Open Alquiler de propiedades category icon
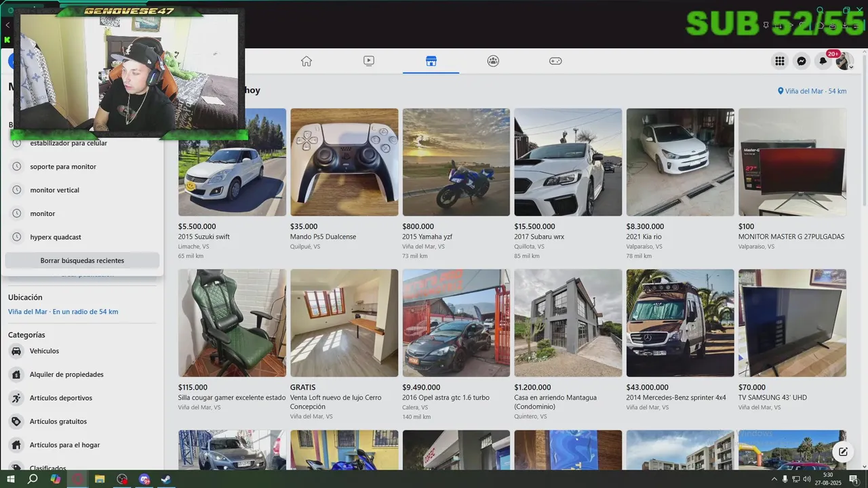868x488 pixels. (16, 375)
